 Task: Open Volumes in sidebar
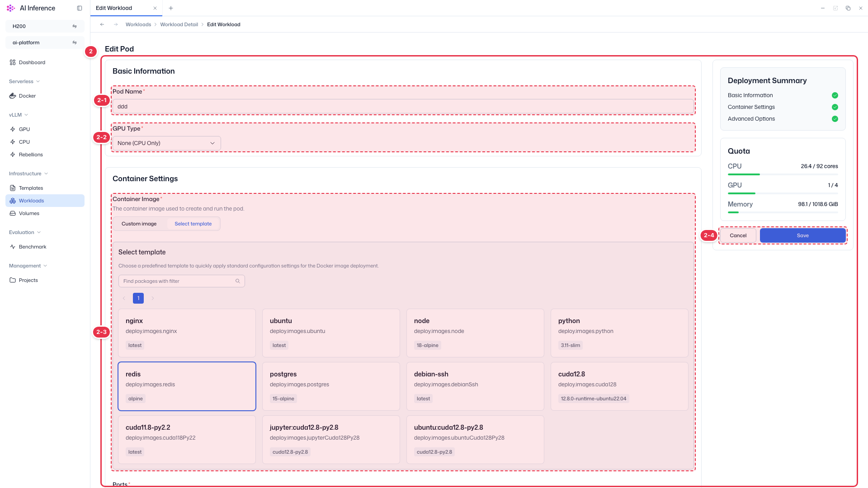click(x=45, y=213)
